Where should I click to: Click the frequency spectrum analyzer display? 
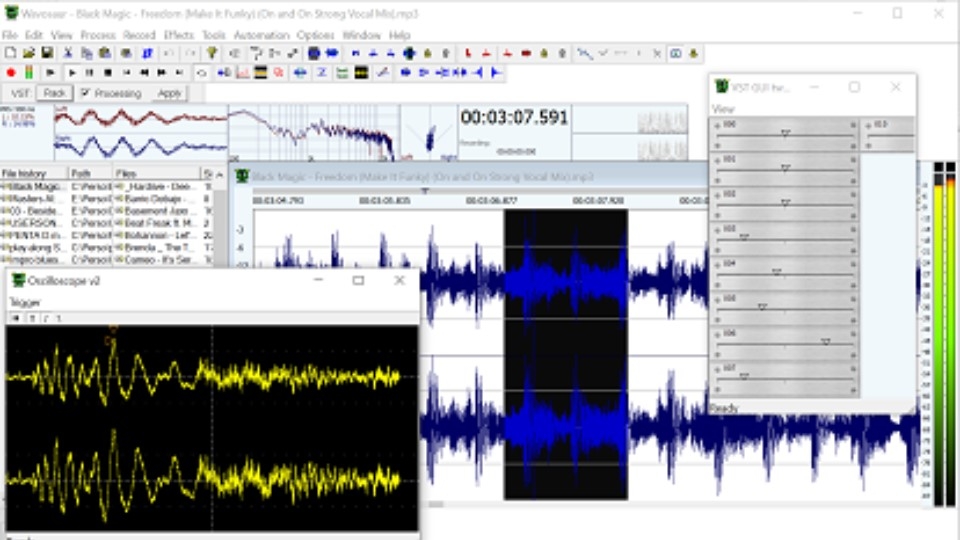point(314,133)
